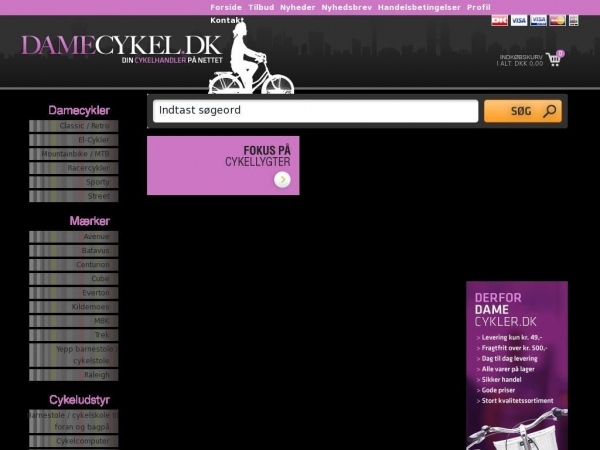The height and width of the screenshot is (450, 600).
Task: Open Profil in top menu
Action: coord(479,7)
